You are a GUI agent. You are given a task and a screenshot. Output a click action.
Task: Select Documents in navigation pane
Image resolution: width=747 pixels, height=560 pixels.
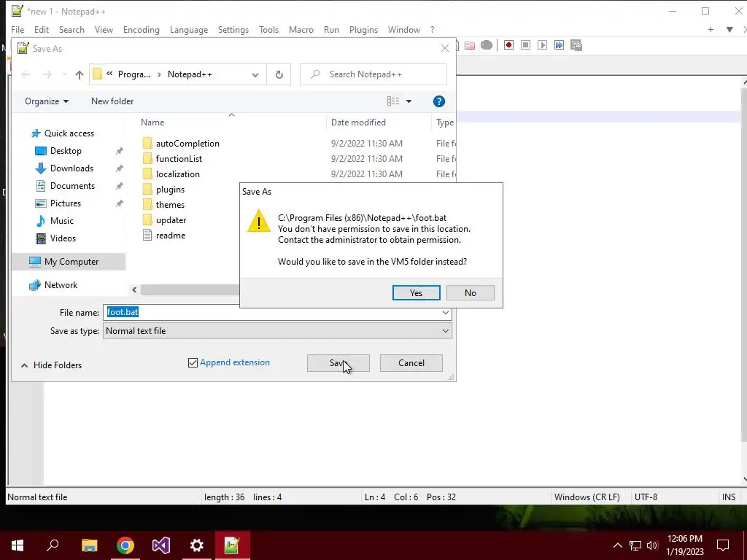coord(72,186)
